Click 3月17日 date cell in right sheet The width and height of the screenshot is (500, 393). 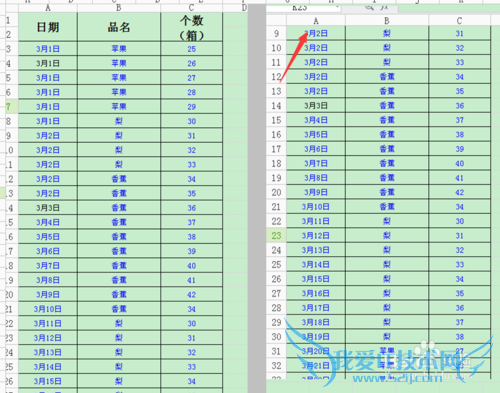coord(316,308)
